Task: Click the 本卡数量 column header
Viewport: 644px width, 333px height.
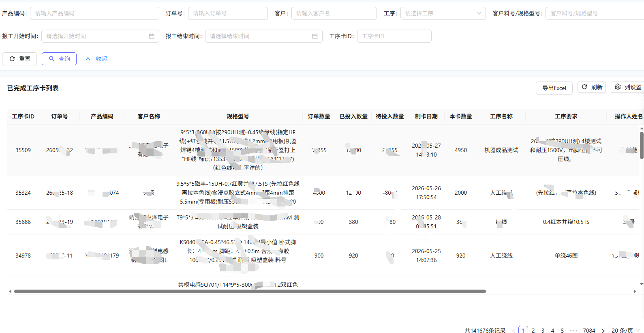Action: (461, 116)
